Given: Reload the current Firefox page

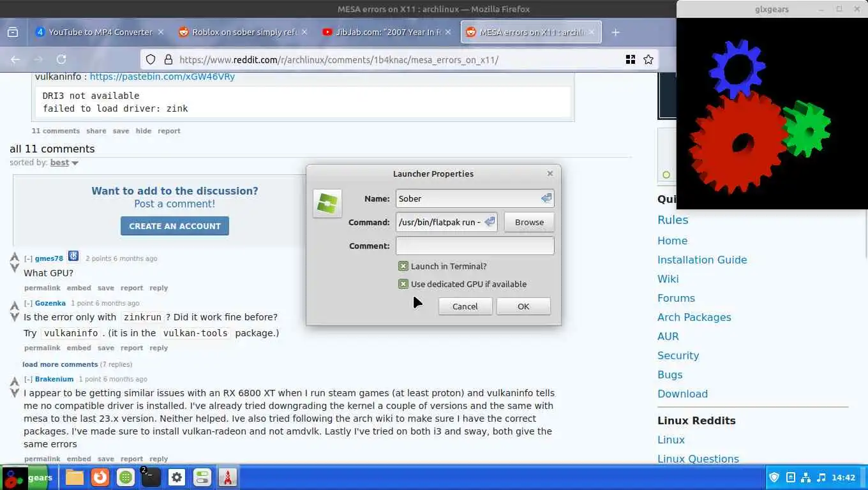Looking at the screenshot, I should tap(61, 59).
